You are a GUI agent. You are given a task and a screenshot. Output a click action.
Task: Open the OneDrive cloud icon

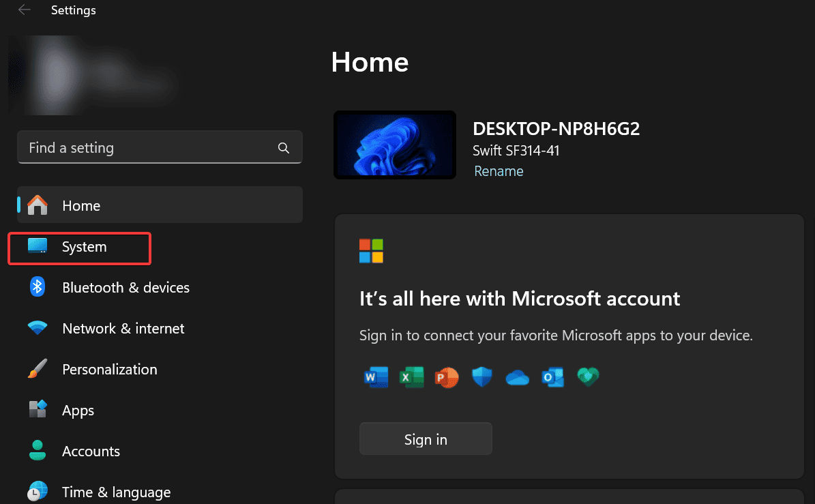(518, 376)
